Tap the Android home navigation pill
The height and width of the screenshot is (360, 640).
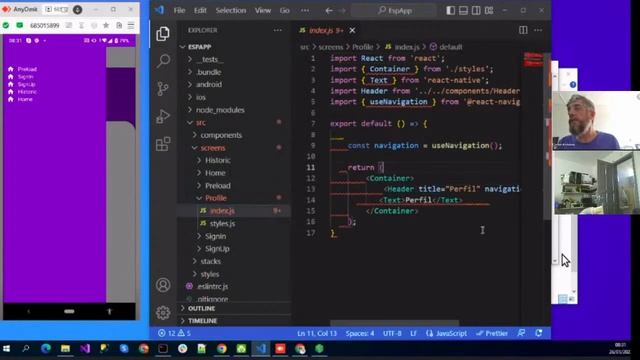69,311
